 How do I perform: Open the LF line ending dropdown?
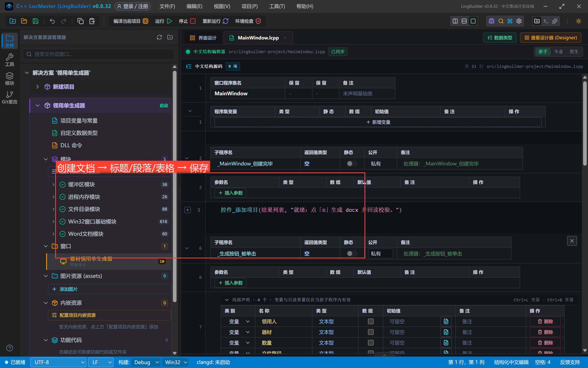point(101,362)
